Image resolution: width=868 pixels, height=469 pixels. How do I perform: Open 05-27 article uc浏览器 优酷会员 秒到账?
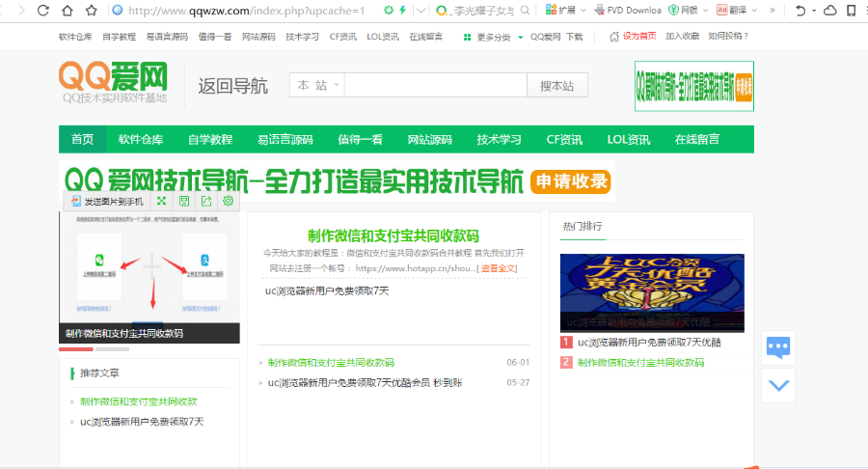(x=366, y=382)
